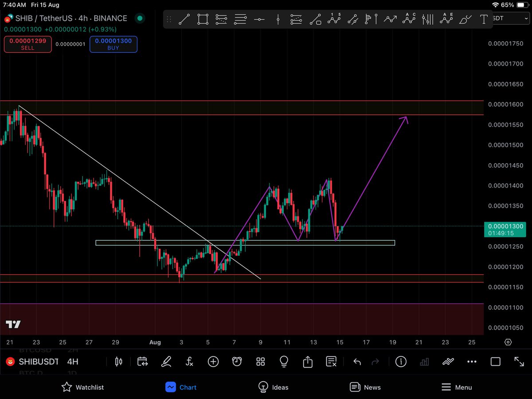Open the price scale settings gear
The height and width of the screenshot is (399, 532).
508,342
